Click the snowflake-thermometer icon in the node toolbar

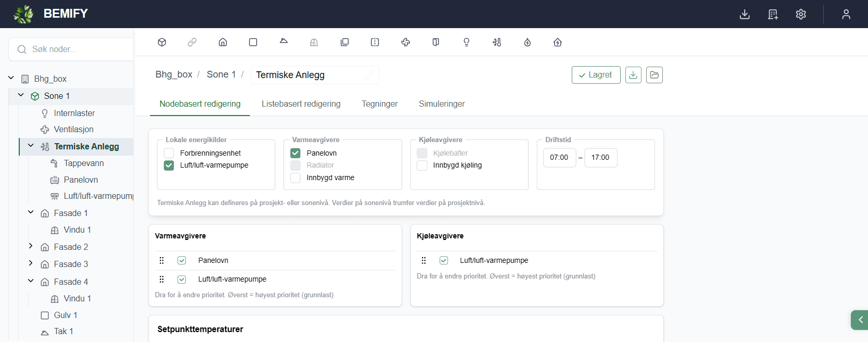(x=497, y=42)
